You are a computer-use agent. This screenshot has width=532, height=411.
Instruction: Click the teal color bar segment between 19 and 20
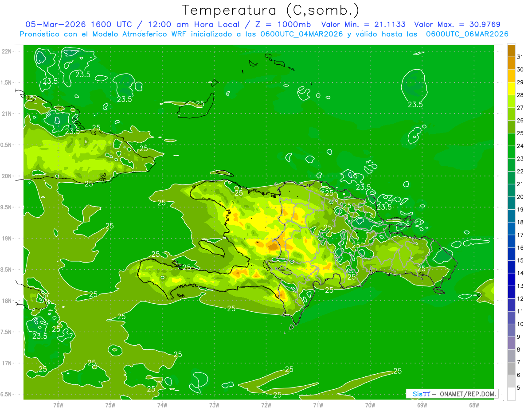[x=511, y=203]
